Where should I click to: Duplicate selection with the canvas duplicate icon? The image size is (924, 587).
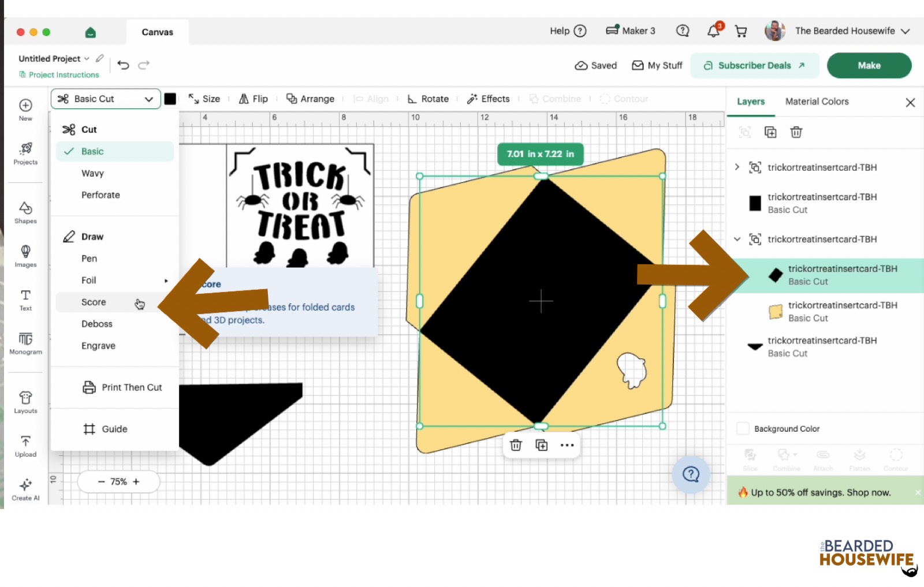tap(542, 445)
